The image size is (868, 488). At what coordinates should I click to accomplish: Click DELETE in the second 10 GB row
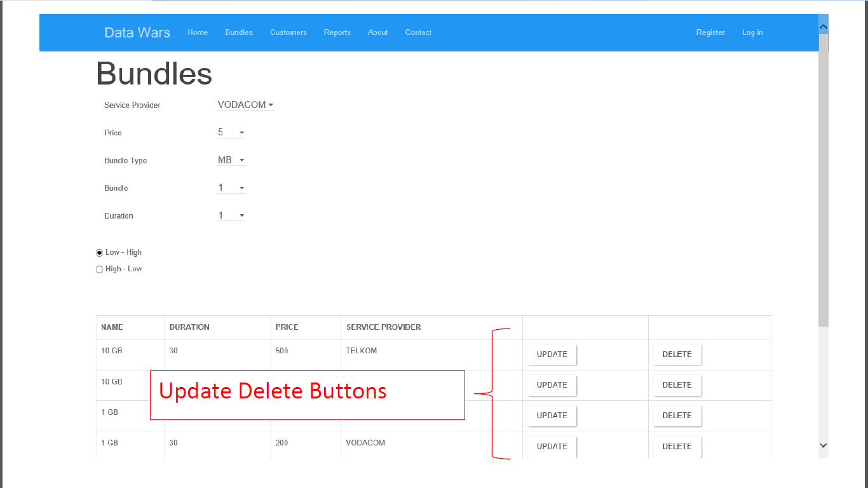pos(677,385)
